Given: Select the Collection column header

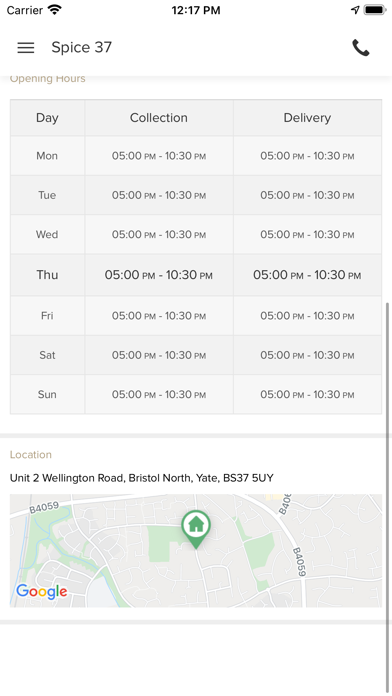Looking at the screenshot, I should [159, 118].
